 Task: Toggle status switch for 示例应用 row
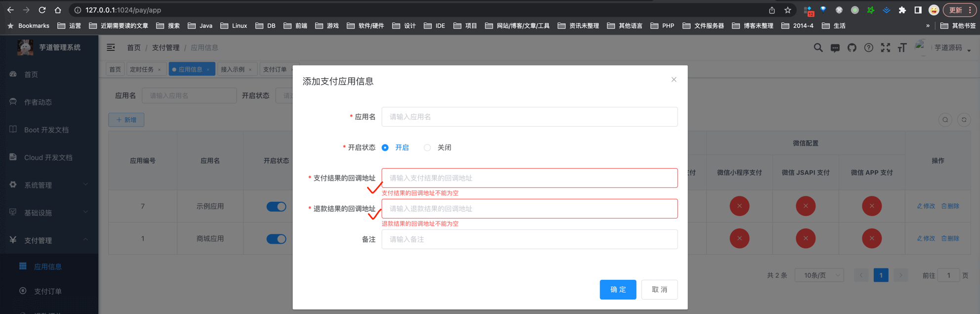[x=276, y=207]
